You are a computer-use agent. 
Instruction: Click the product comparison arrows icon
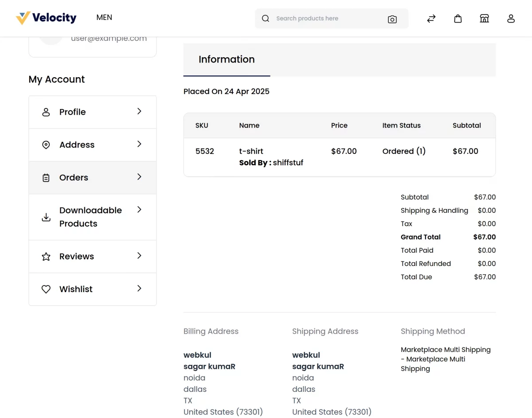431,19
